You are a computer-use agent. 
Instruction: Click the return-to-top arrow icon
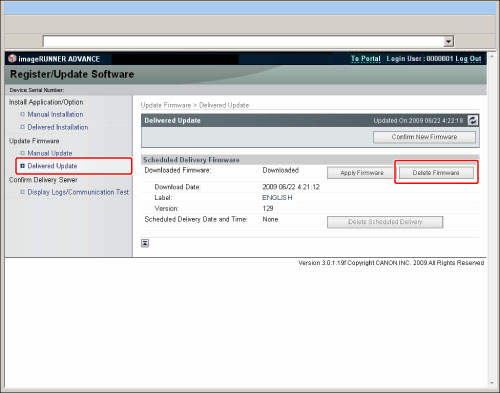pos(145,243)
